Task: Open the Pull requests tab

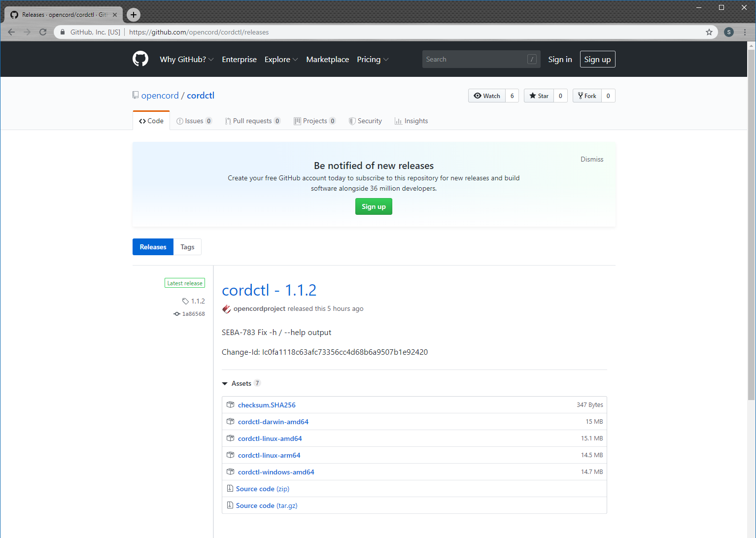Action: coord(253,121)
